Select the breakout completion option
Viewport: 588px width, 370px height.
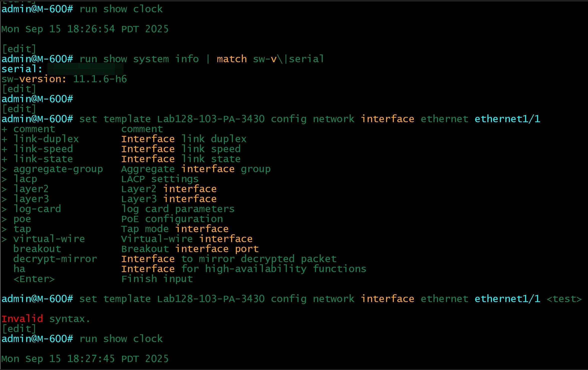coord(37,249)
